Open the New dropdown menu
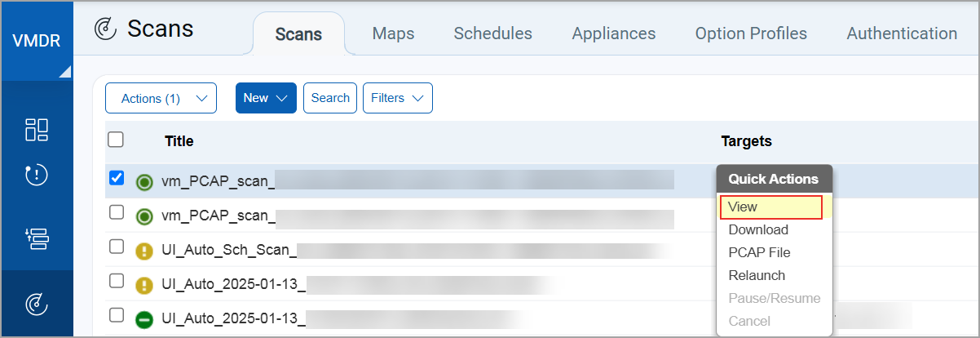Image resolution: width=980 pixels, height=338 pixels. (266, 98)
